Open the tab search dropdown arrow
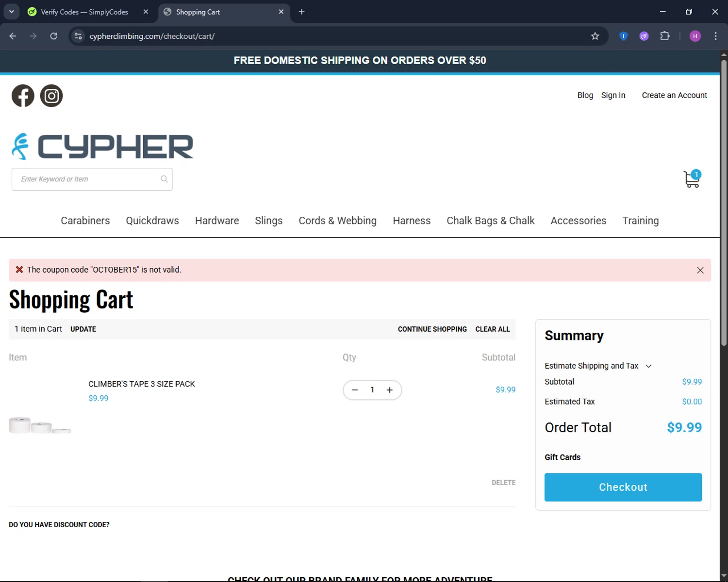Screen dimensions: 728x582 (x=11, y=12)
